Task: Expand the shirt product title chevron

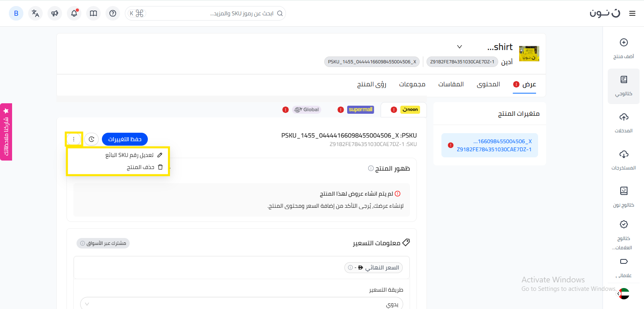Action: [459, 47]
